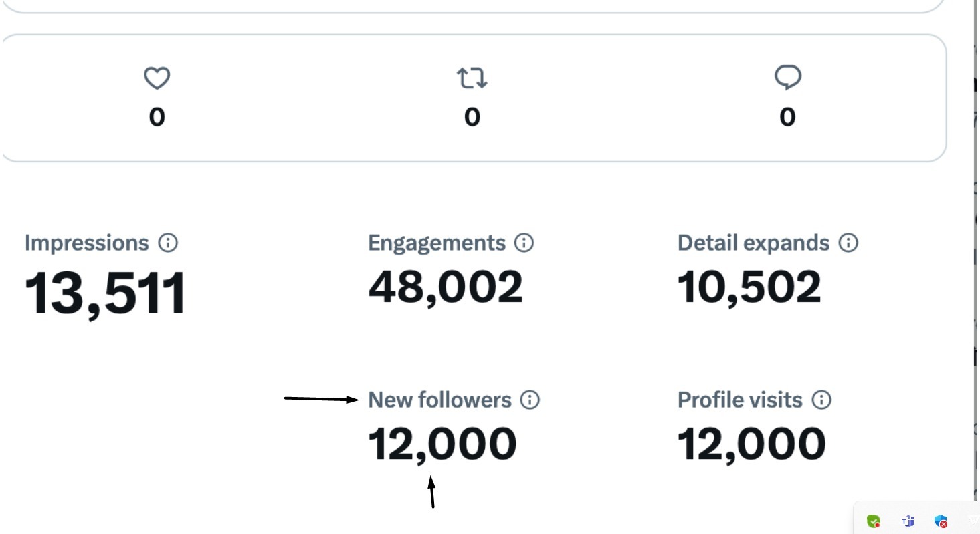Click the retweet arrows icon
Screen dimensions: 980x534
472,78
